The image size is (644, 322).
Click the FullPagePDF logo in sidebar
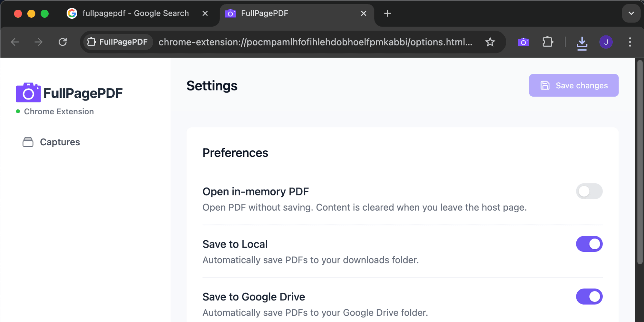coord(69,93)
